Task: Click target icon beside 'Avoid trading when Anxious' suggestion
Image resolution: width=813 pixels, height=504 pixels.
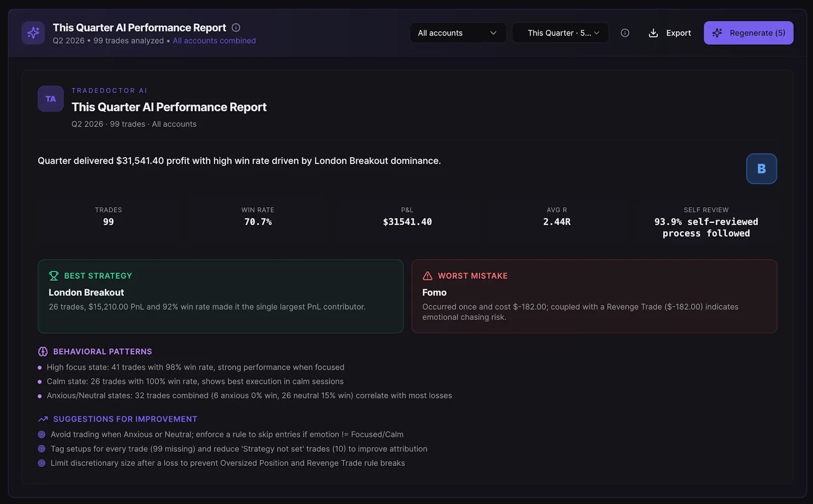Action: pos(42,434)
